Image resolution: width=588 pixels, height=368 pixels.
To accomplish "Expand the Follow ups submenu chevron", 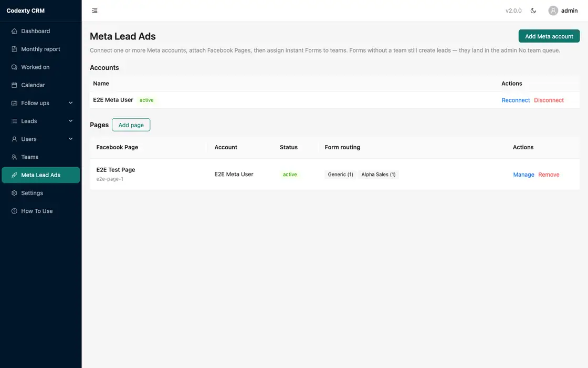I will [x=70, y=103].
